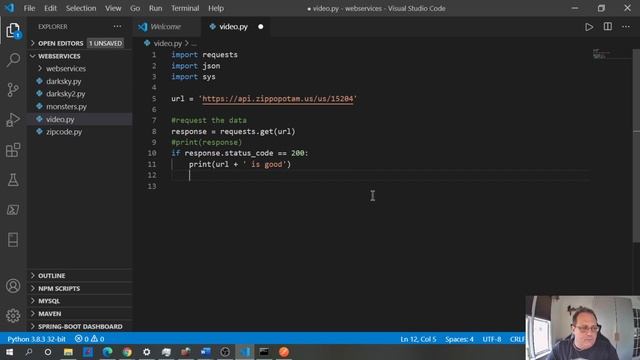Open the Manage gear icon
640x360 pixels.
coord(13,316)
